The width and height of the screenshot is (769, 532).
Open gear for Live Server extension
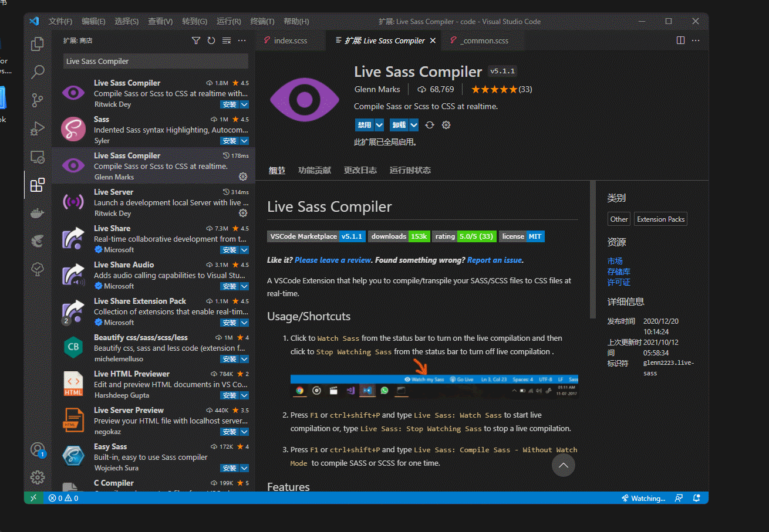tap(243, 213)
